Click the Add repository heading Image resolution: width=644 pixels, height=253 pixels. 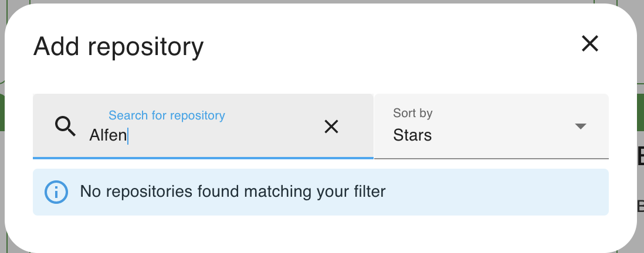click(118, 46)
